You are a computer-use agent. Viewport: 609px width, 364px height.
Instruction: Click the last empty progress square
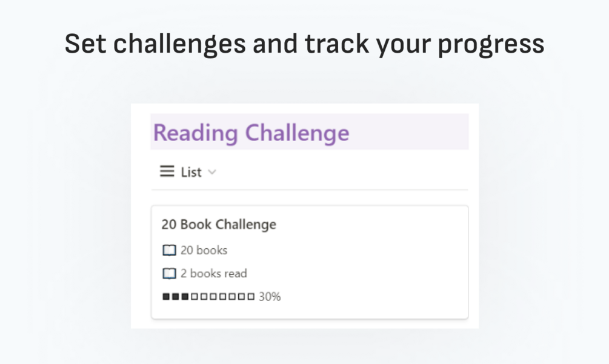(251, 297)
